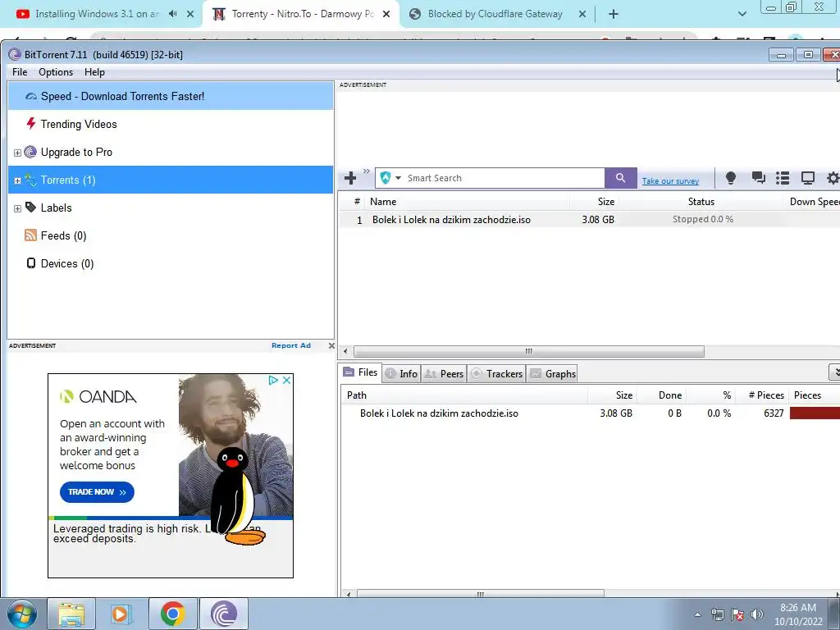
Task: Open Trending Videos in sidebar
Action: click(171, 125)
